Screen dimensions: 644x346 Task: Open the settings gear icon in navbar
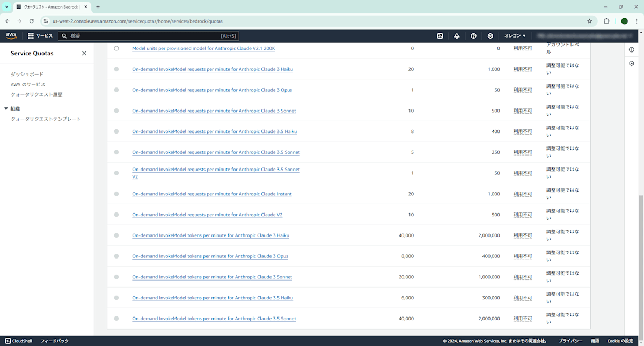click(490, 36)
